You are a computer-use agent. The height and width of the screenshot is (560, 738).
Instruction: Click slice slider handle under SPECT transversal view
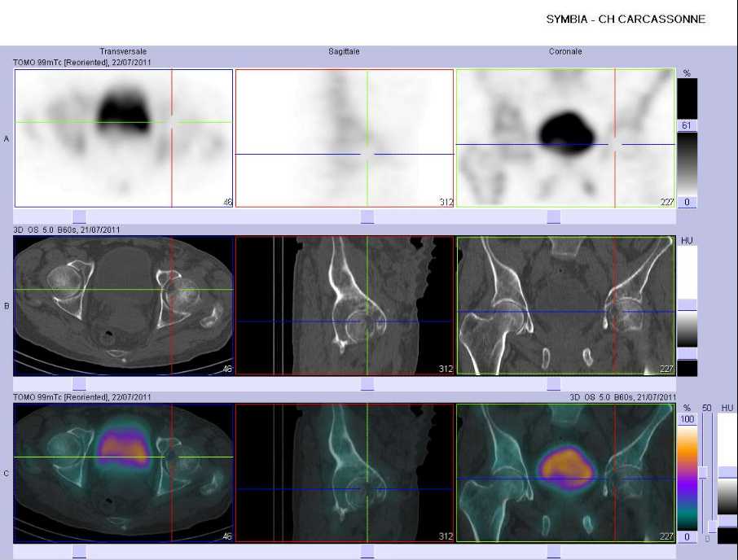(80, 217)
